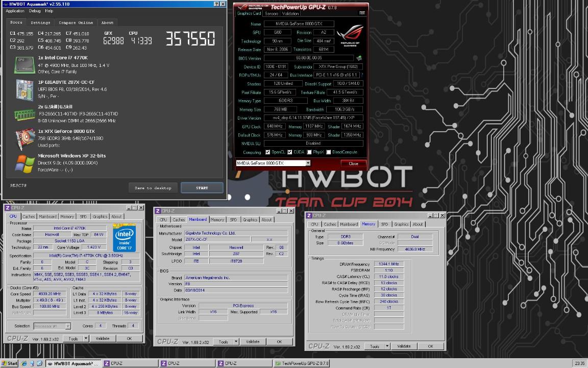Click the Republic of Gamers logo in GPU-Z
Image resolution: width=588 pixels, height=368 pixels.
pyautogui.click(x=350, y=36)
